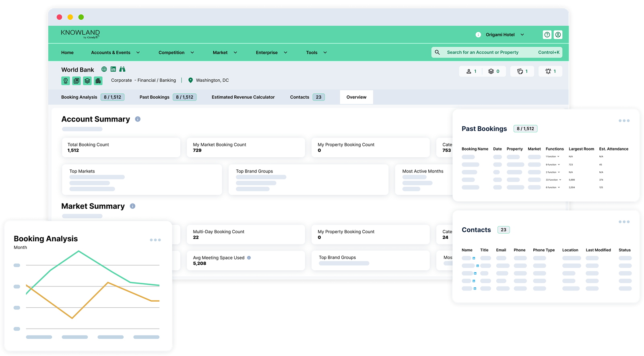Open the Estimated Revenue Calculator tab
Screen dimensions: 644x356
point(243,97)
